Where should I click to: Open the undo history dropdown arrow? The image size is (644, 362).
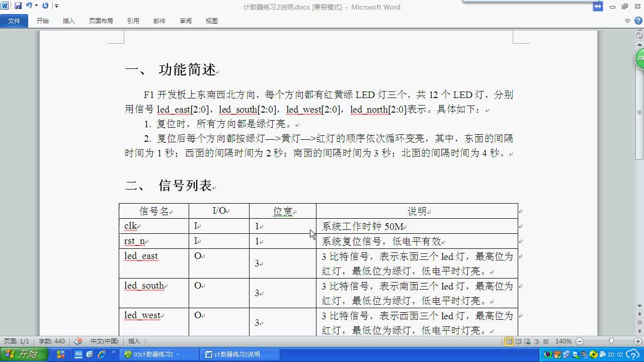36,6
